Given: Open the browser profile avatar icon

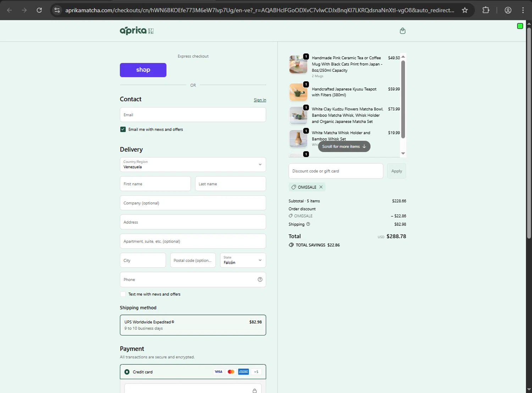Looking at the screenshot, I should (x=508, y=10).
